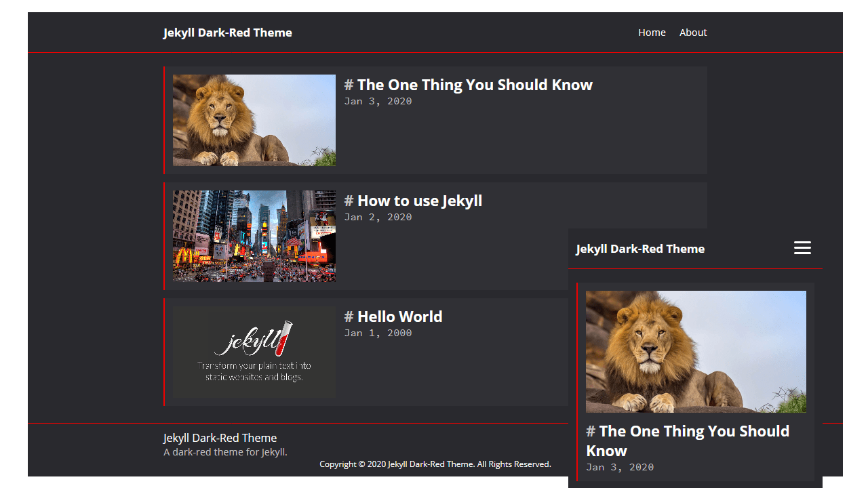Click the footer 'Jekyll Dark-Red Theme' title
This screenshot has height=488, width=868.
[220, 438]
